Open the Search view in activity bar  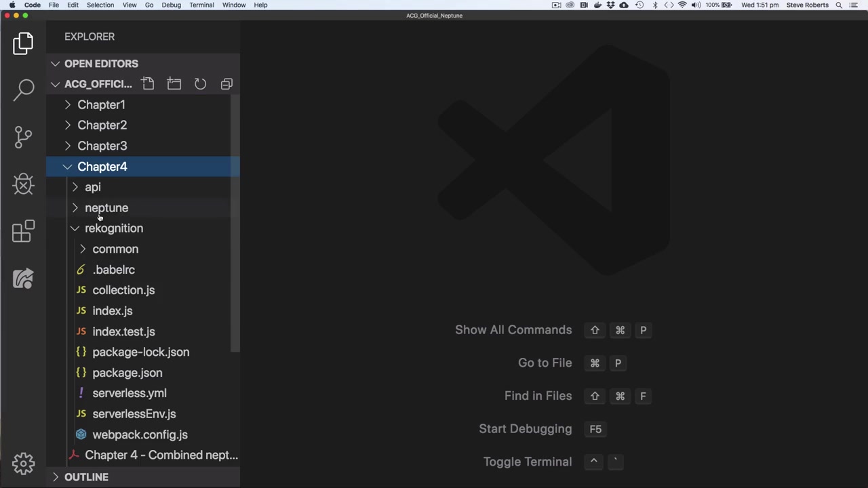[x=23, y=90]
